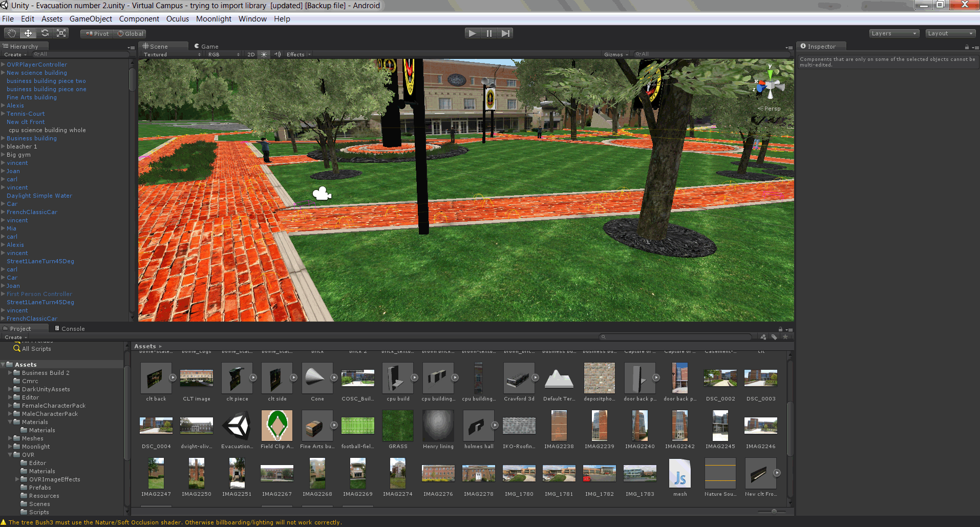980x527 pixels.
Task: Toggle the Inspector lock icon
Action: 967,47
